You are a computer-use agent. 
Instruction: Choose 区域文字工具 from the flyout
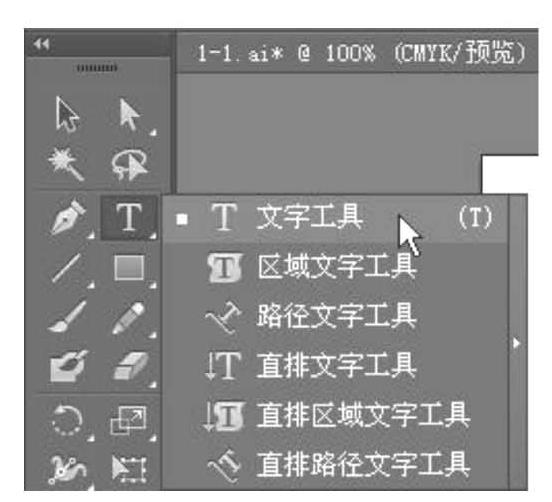click(336, 268)
